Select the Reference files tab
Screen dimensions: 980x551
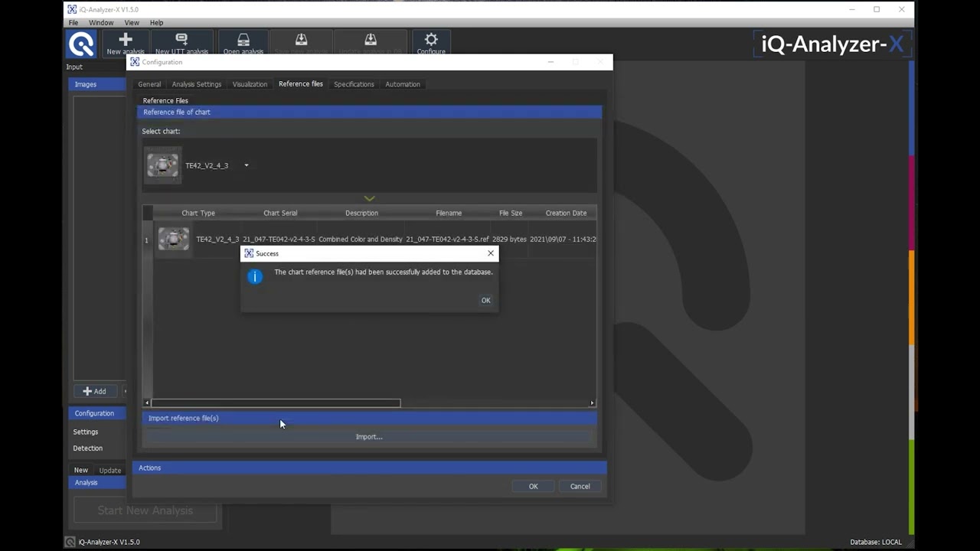pyautogui.click(x=301, y=83)
